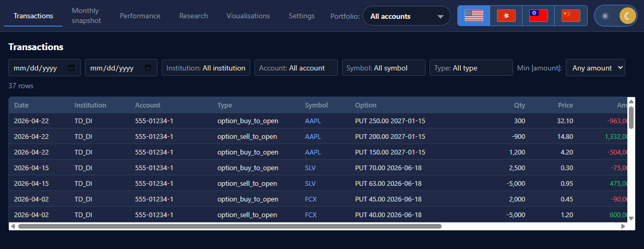Open the Visualisations tab
The width and height of the screenshot is (644, 249).
click(248, 16)
